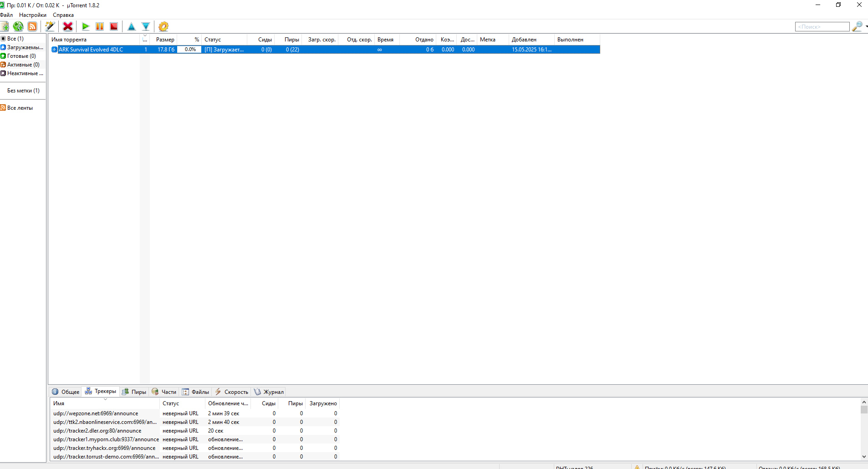Move torrent up the queue arrow
The width and height of the screenshot is (868, 469).
pos(132,26)
